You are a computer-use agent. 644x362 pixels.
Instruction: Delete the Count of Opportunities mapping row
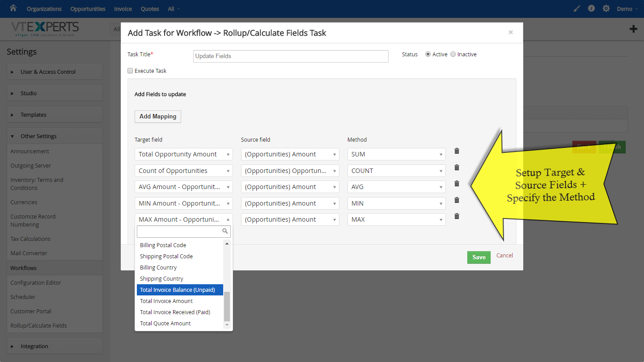(x=457, y=168)
